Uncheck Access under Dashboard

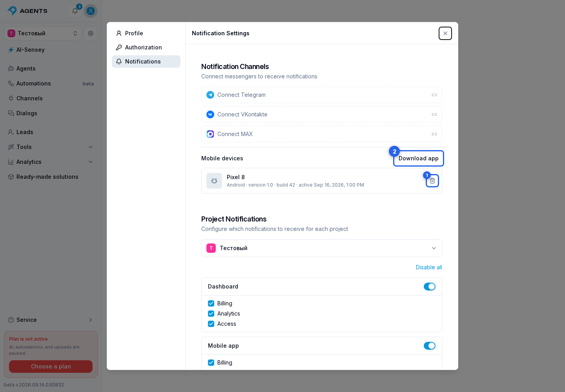[211, 324]
